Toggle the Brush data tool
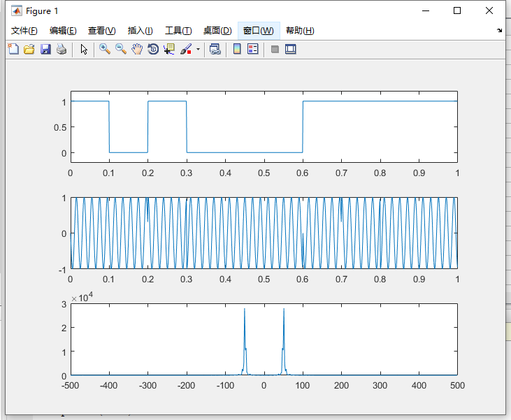 [x=186, y=49]
